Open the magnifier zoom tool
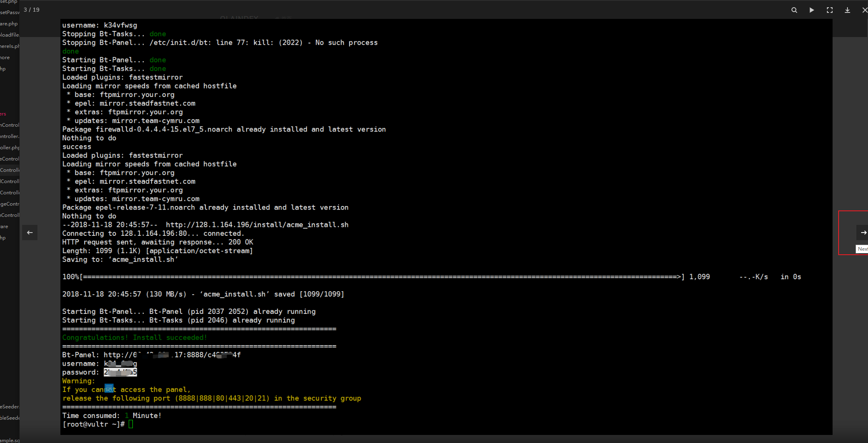The width and height of the screenshot is (868, 443). click(x=794, y=10)
